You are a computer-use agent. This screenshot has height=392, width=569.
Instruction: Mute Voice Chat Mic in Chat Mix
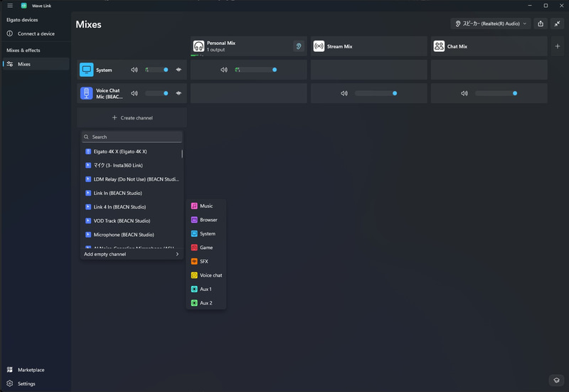(464, 93)
